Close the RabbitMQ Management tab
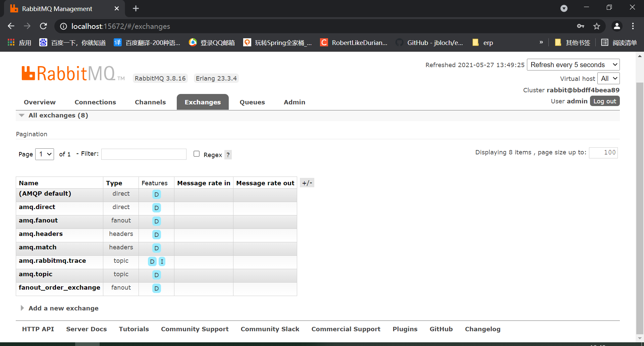 pos(117,8)
